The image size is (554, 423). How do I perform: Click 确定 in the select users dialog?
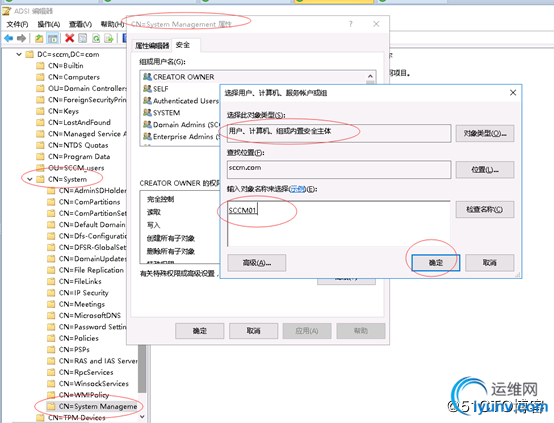(x=436, y=263)
